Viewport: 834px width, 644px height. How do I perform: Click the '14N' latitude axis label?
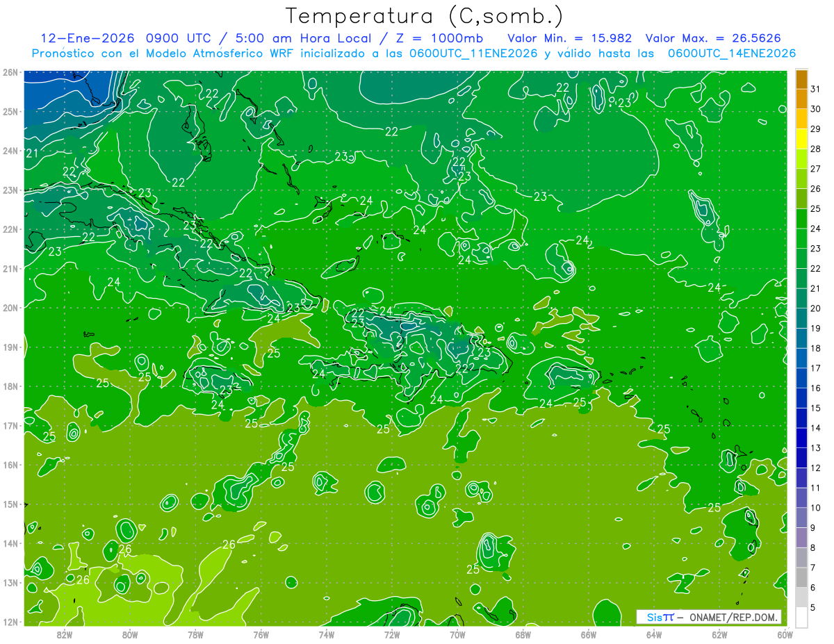pos(10,543)
